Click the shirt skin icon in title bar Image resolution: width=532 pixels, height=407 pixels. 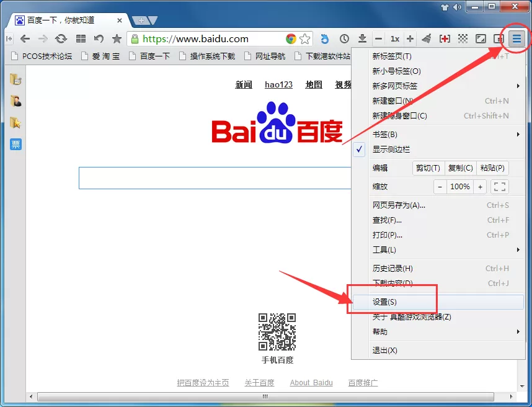pyautogui.click(x=445, y=7)
